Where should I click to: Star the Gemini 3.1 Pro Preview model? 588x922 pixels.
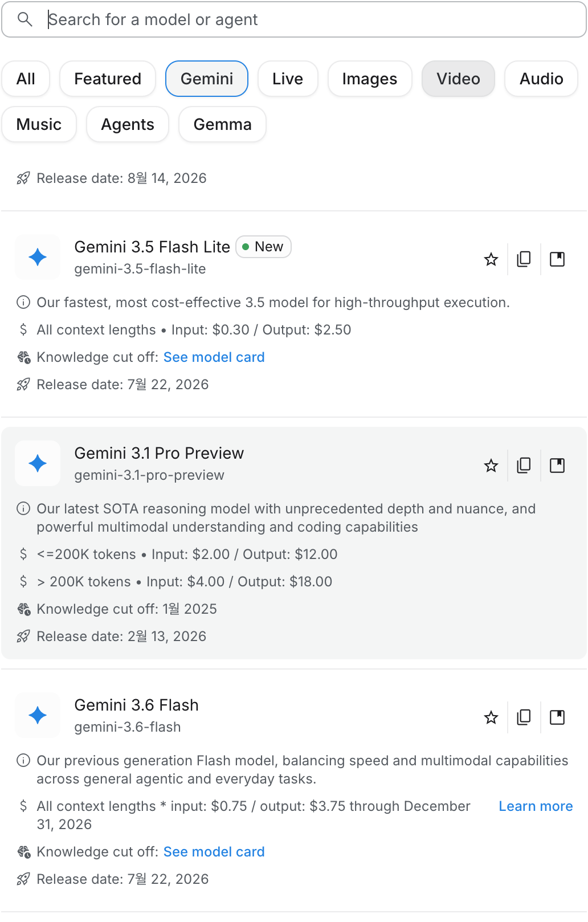(x=491, y=466)
